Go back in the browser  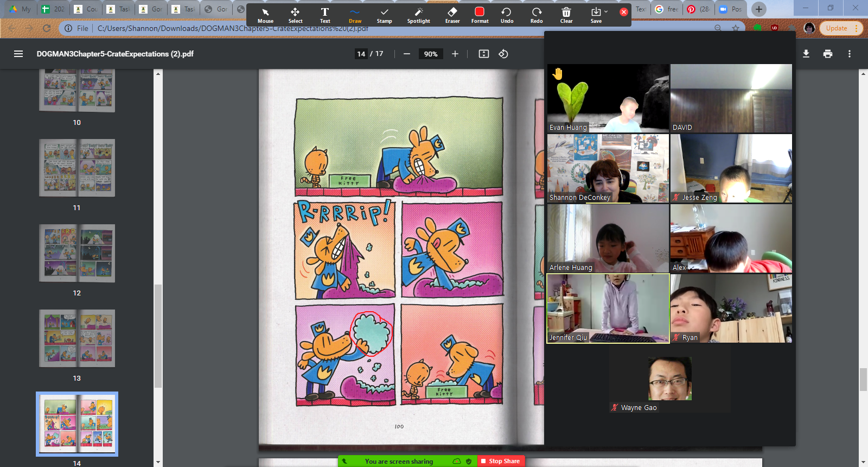coord(12,28)
